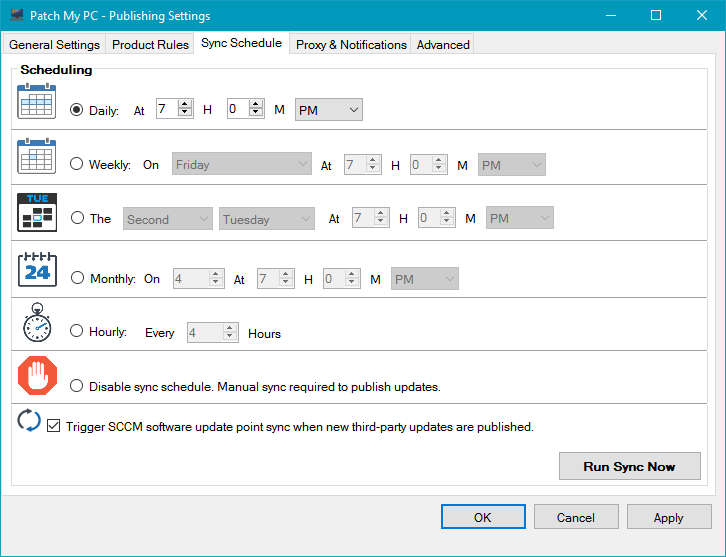Confirm with the OK button

(483, 517)
